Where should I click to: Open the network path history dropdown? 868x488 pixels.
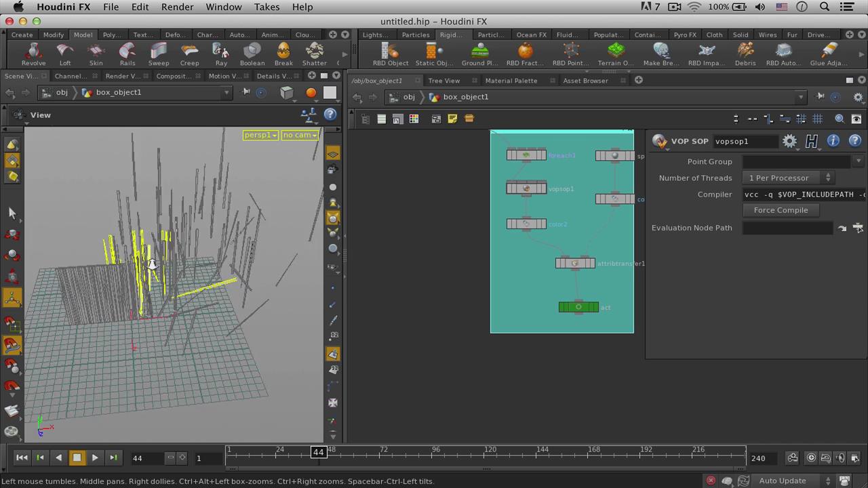click(x=801, y=97)
